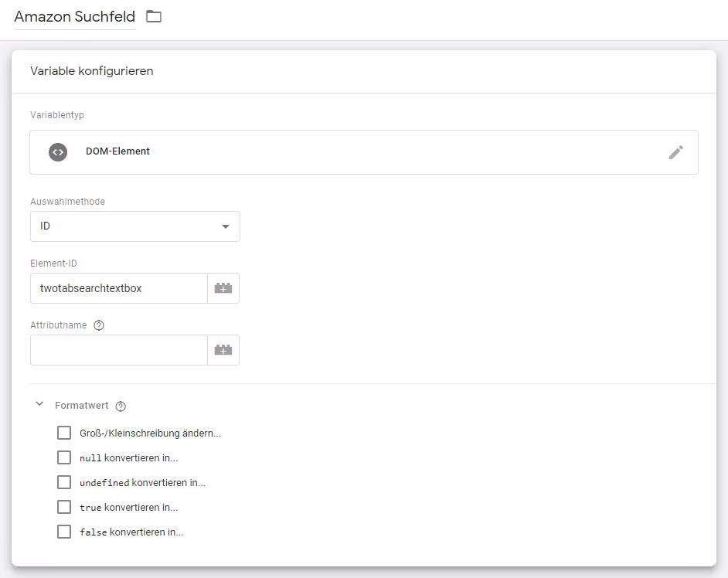Open help for Attributname
The height and width of the screenshot is (578, 728).
[x=99, y=325]
